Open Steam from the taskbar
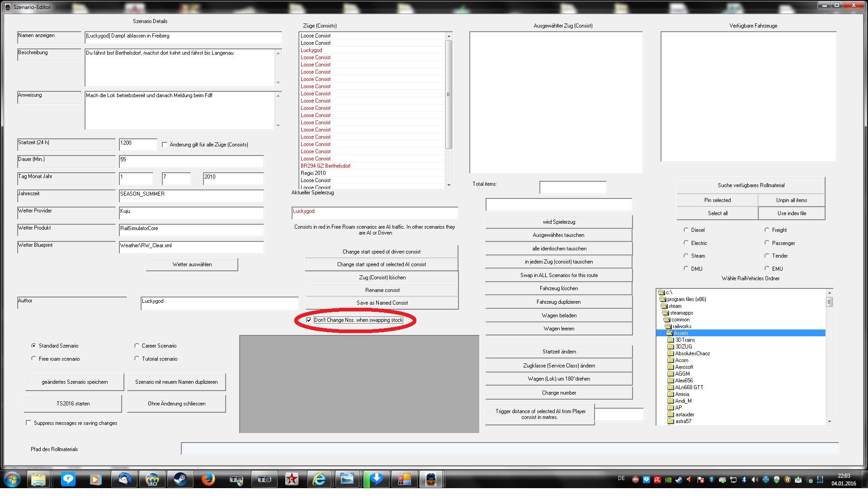868x499 pixels. click(180, 479)
